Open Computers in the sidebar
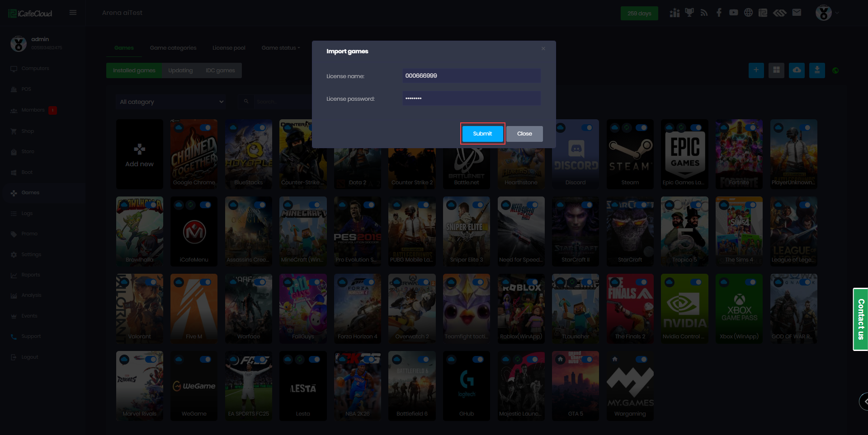This screenshot has width=868, height=435. (35, 69)
